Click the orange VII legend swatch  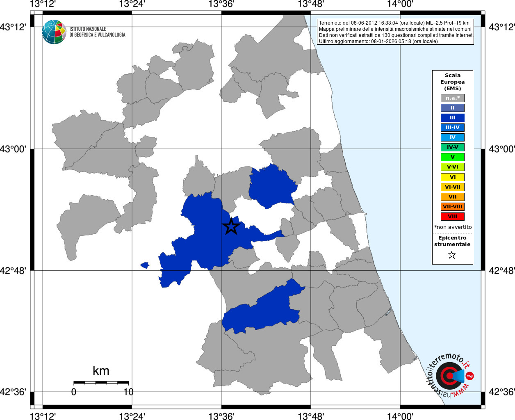click(x=453, y=197)
